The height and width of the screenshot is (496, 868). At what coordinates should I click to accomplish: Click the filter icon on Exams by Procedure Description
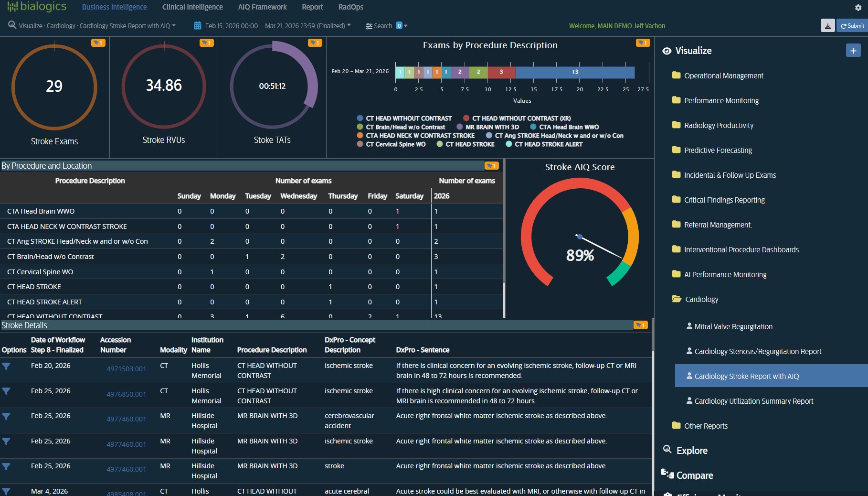point(643,43)
